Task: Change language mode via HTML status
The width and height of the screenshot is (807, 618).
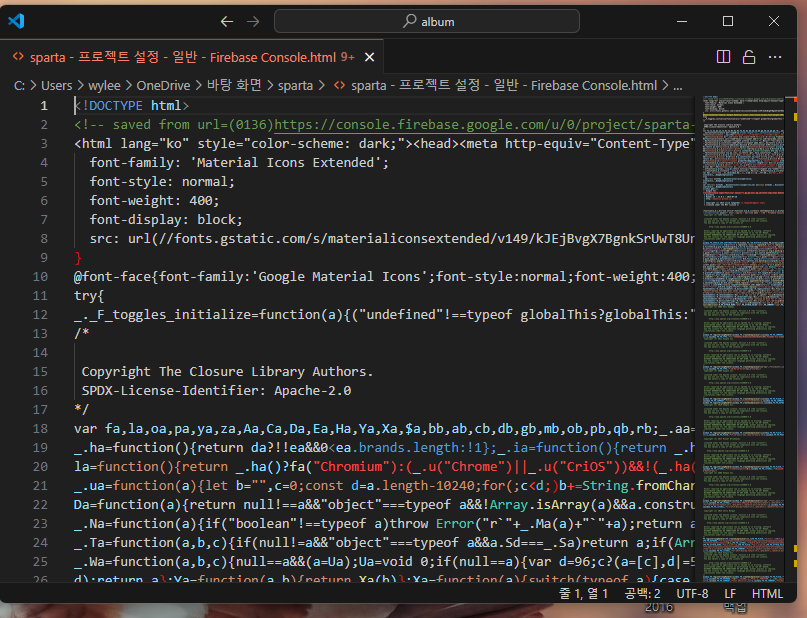Action: pyautogui.click(x=767, y=594)
